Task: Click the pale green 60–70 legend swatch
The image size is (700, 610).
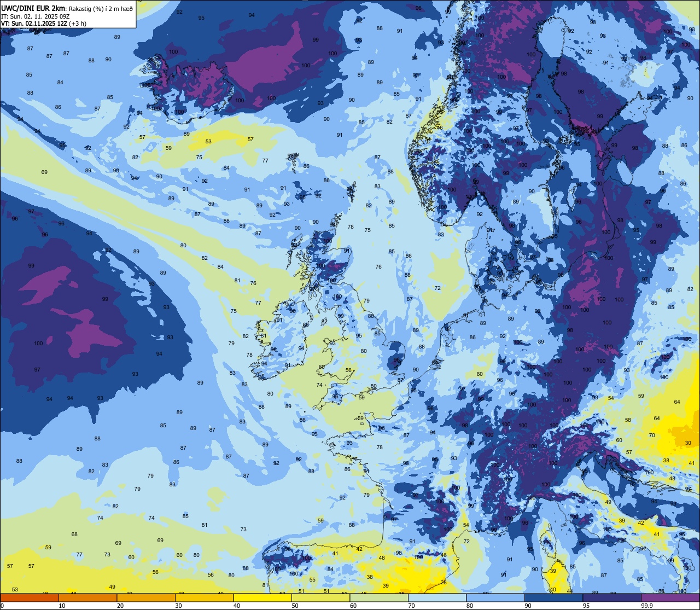Action: coord(379,597)
